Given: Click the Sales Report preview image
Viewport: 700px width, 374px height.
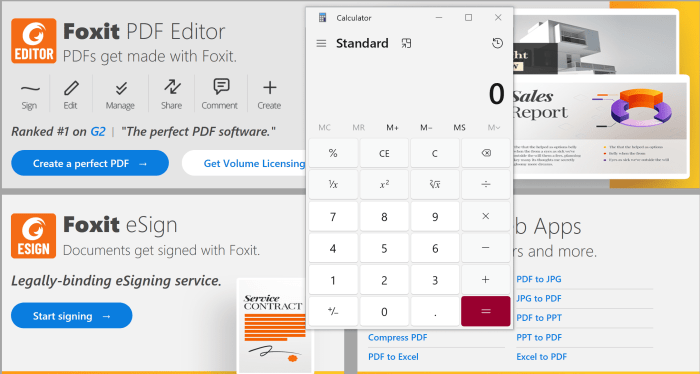Looking at the screenshot, I should pos(600,127).
